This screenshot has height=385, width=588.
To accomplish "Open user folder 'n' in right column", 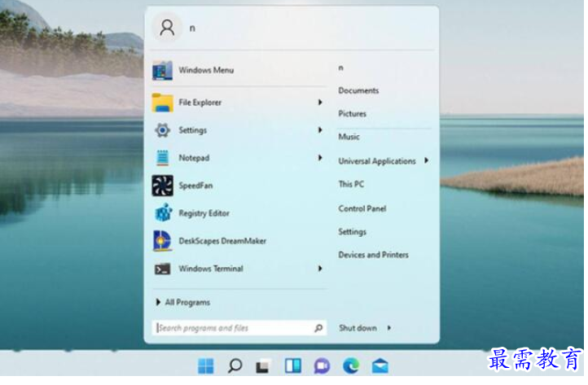I will point(340,68).
